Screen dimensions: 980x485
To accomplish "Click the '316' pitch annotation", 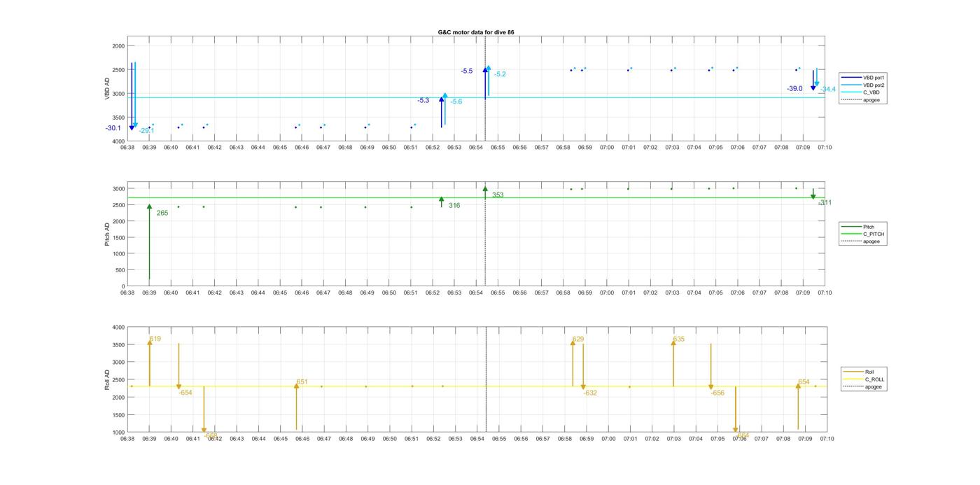I will 454,206.
